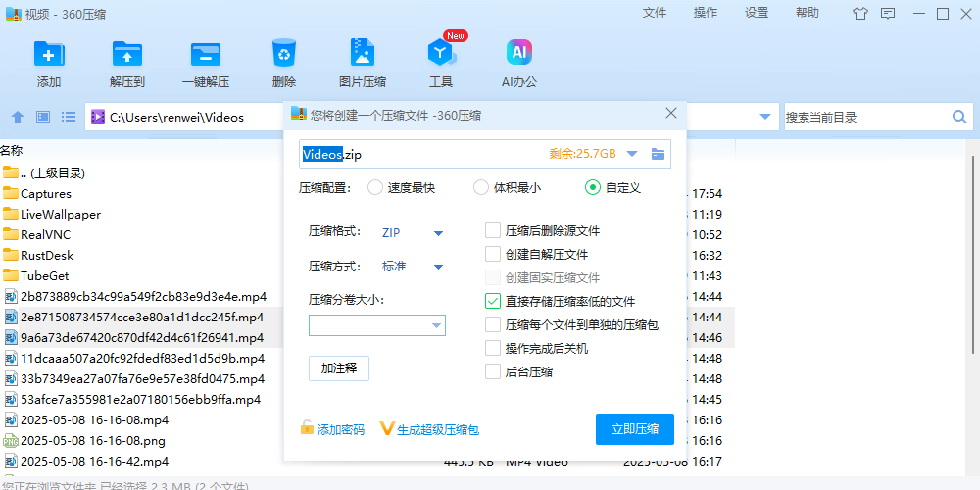Image resolution: width=980 pixels, height=490 pixels.
Task: Toggle the background compression (后台压缩) checkbox
Action: 493,371
